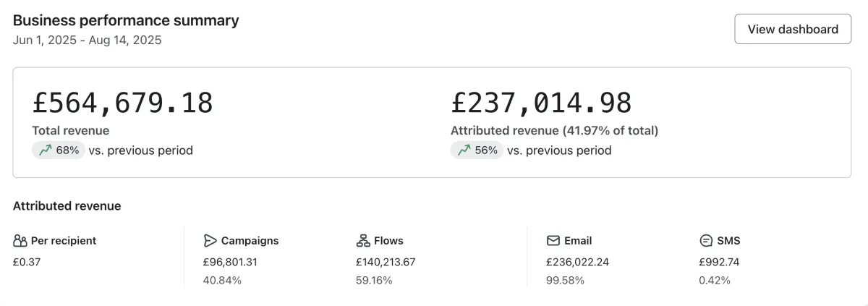Open the Campaigns revenue label
868x306 pixels.
pyautogui.click(x=250, y=241)
